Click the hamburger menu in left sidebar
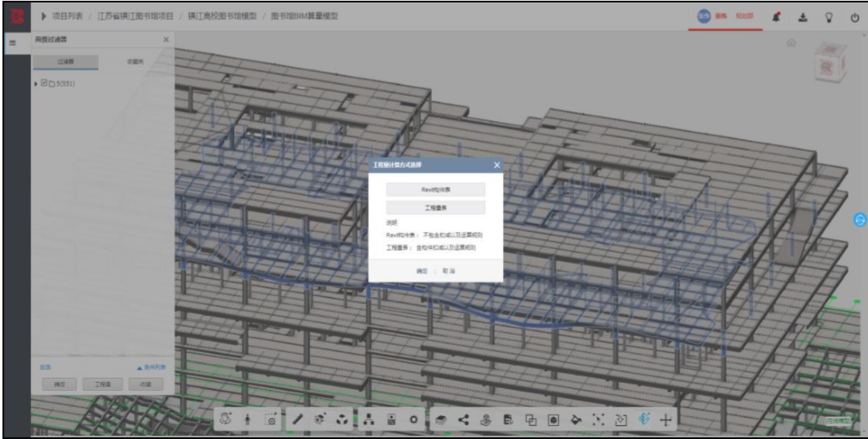The image size is (868, 439). click(x=13, y=42)
